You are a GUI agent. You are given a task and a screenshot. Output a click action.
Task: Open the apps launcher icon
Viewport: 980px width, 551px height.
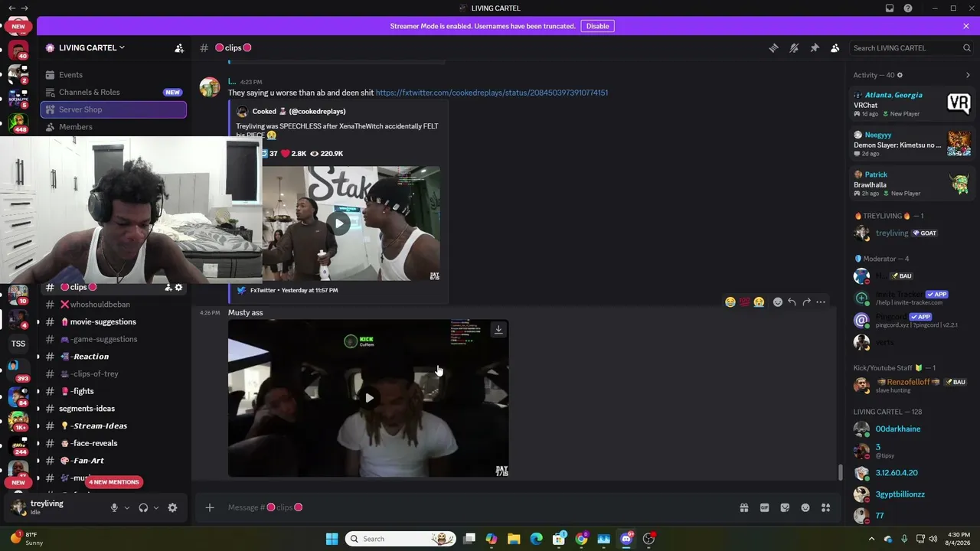tap(826, 507)
